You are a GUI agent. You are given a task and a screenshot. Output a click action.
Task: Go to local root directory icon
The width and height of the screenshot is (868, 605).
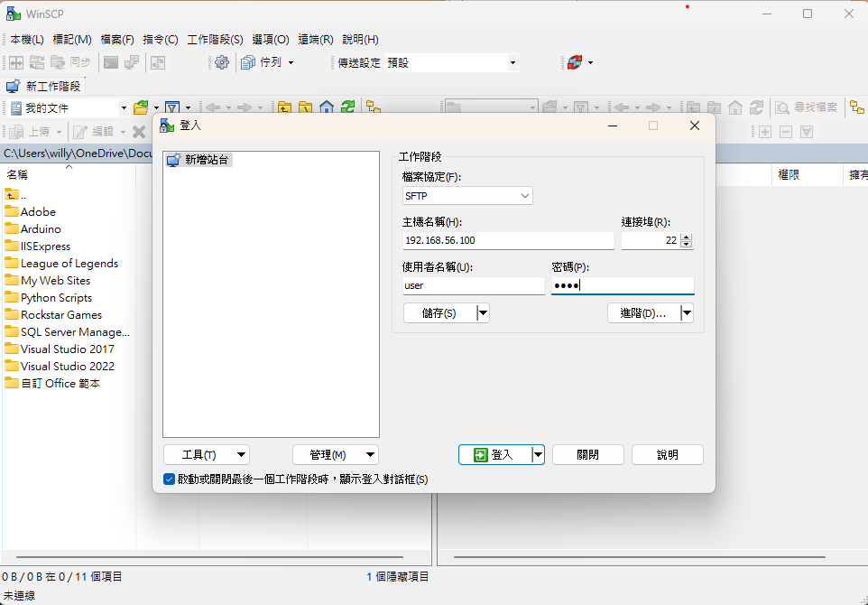(306, 107)
